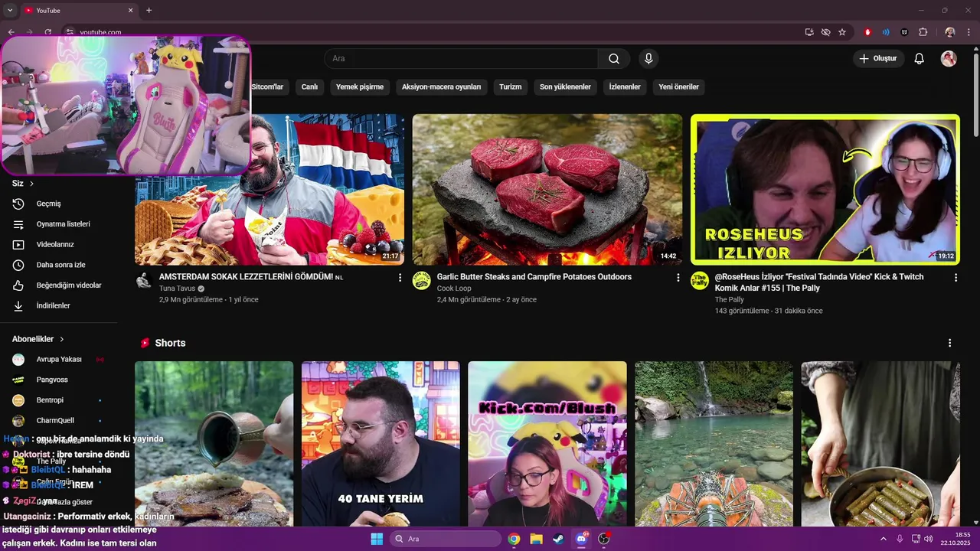Click the YouTube search magnifier button

pos(614,59)
